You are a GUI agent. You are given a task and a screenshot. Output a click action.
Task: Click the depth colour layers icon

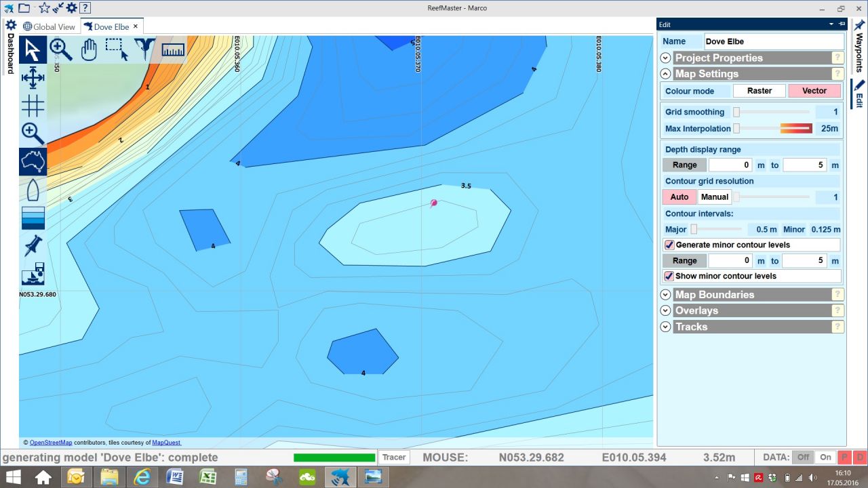coord(33,218)
